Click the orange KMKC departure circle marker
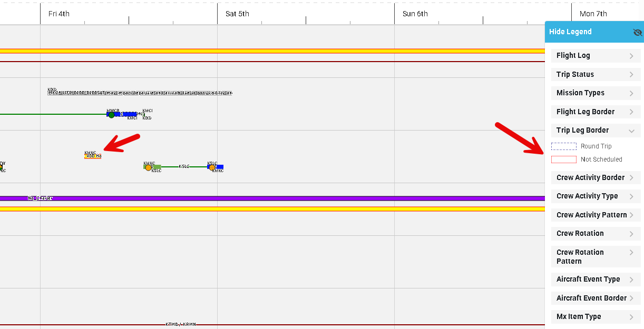 click(148, 168)
